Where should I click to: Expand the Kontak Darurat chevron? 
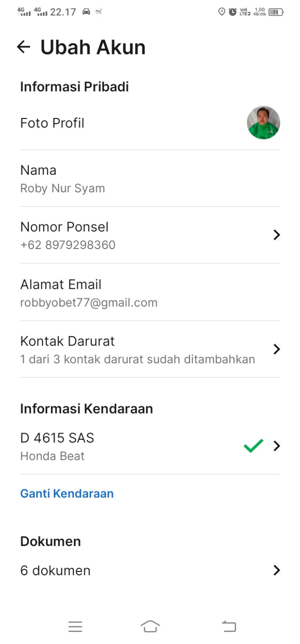tap(277, 349)
